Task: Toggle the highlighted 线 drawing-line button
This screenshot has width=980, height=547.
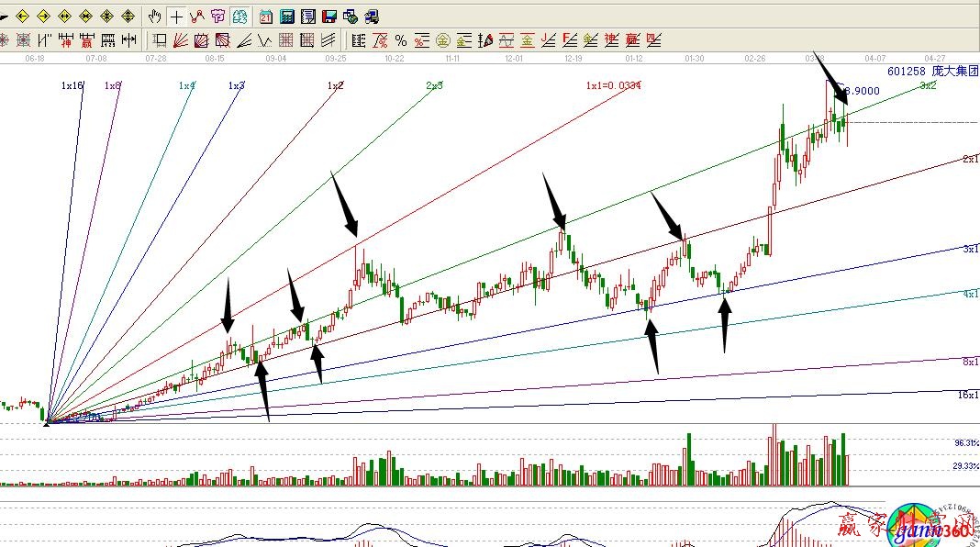Action: point(239,17)
